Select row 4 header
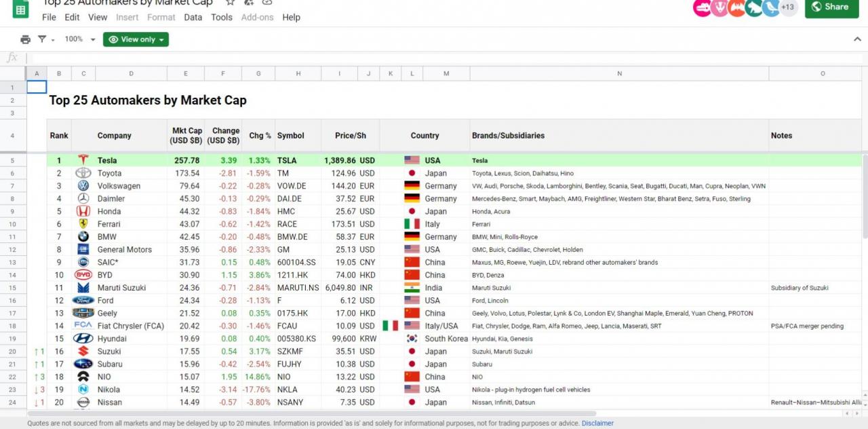Viewport: 868px width, 429px height. click(x=13, y=136)
